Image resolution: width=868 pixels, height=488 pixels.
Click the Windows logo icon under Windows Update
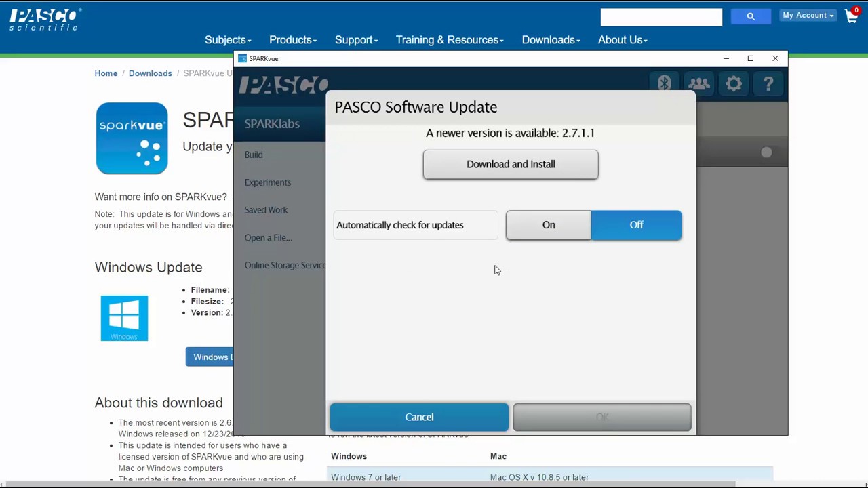pyautogui.click(x=124, y=318)
